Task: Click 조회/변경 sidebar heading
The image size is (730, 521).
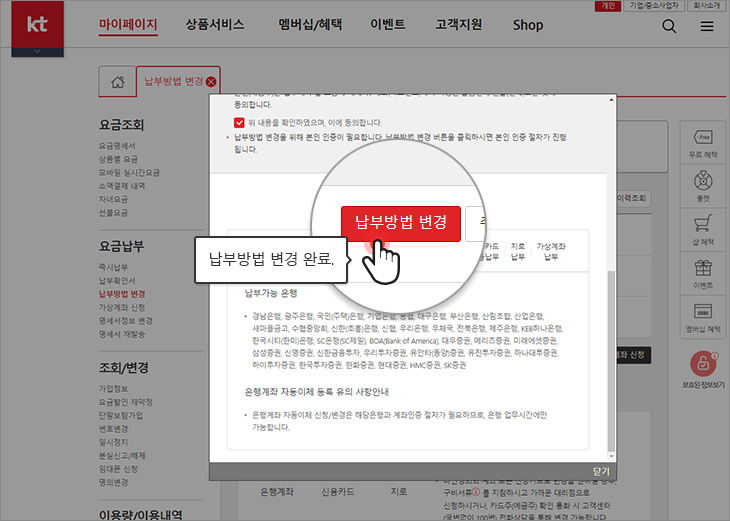Action: click(123, 368)
